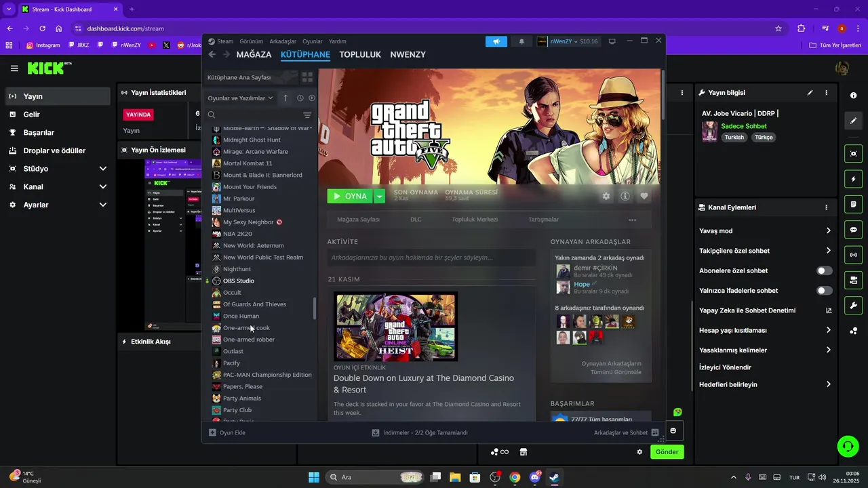
Task: Switch Steam to Big Picture mode icon
Action: 612,41
